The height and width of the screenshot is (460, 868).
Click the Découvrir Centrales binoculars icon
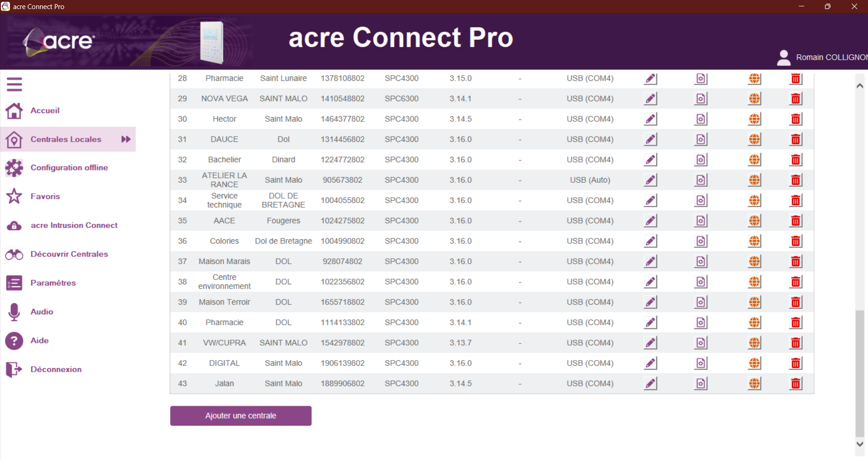[14, 254]
